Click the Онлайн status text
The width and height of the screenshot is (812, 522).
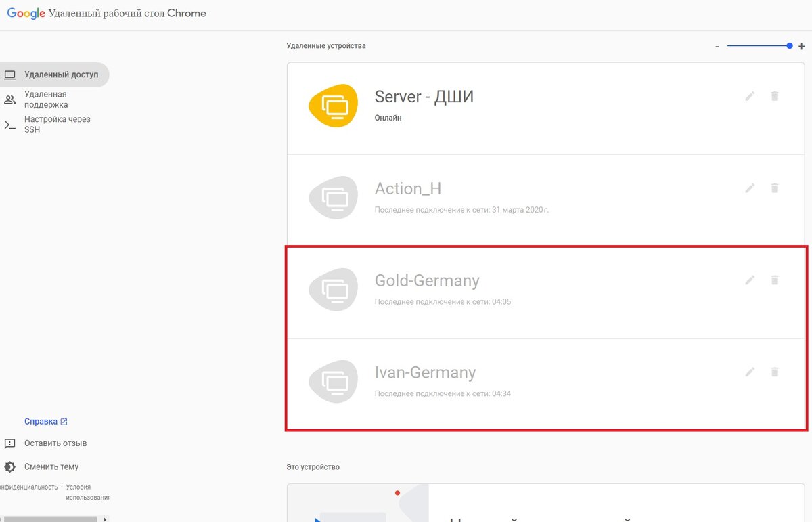click(x=388, y=118)
